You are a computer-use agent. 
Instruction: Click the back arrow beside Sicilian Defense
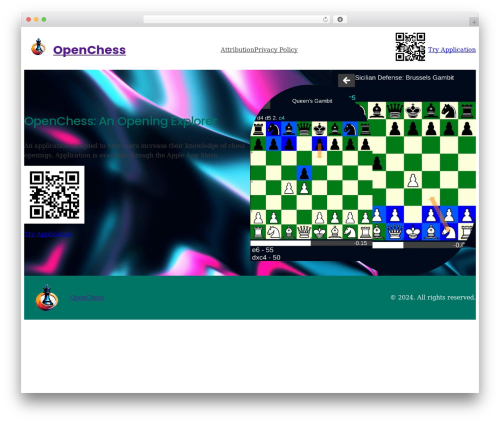point(346,80)
